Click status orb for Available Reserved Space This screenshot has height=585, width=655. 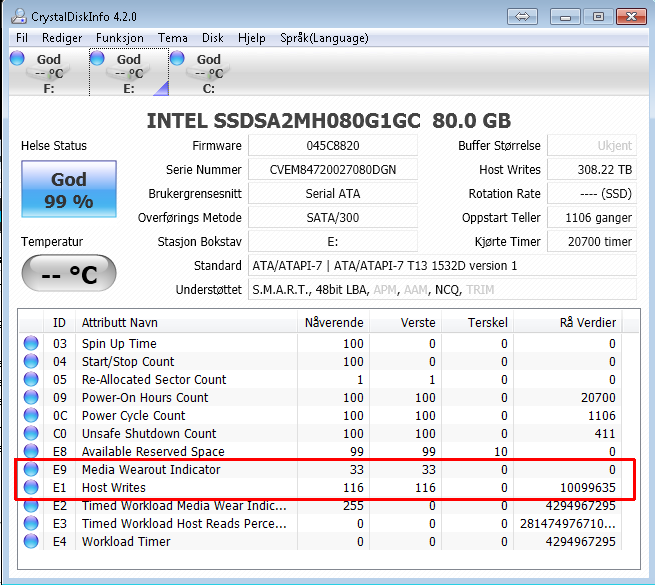tap(31, 451)
